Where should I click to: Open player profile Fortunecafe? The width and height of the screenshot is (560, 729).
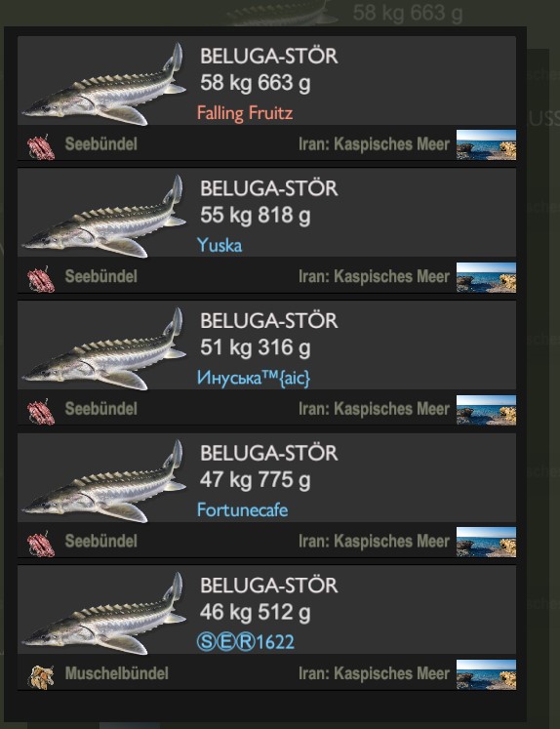tap(243, 510)
